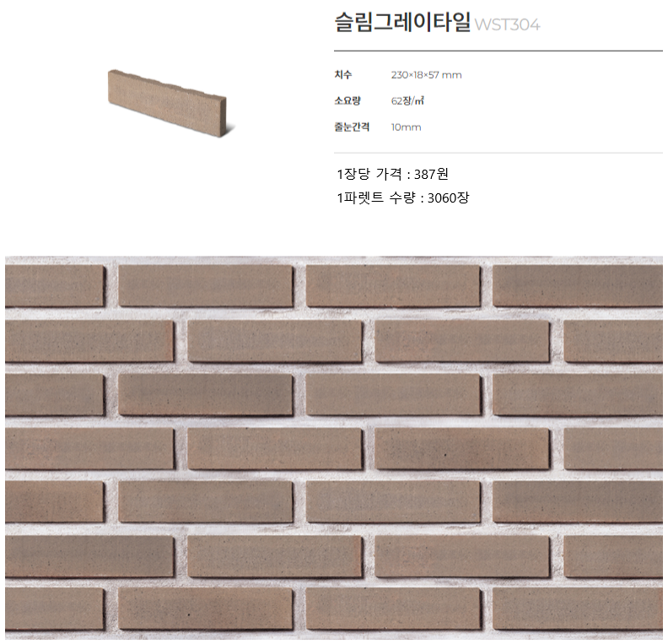Viewport: 668px width, 644px height.
Task: Click the 62장/㎡ quantity value
Action: 407,101
